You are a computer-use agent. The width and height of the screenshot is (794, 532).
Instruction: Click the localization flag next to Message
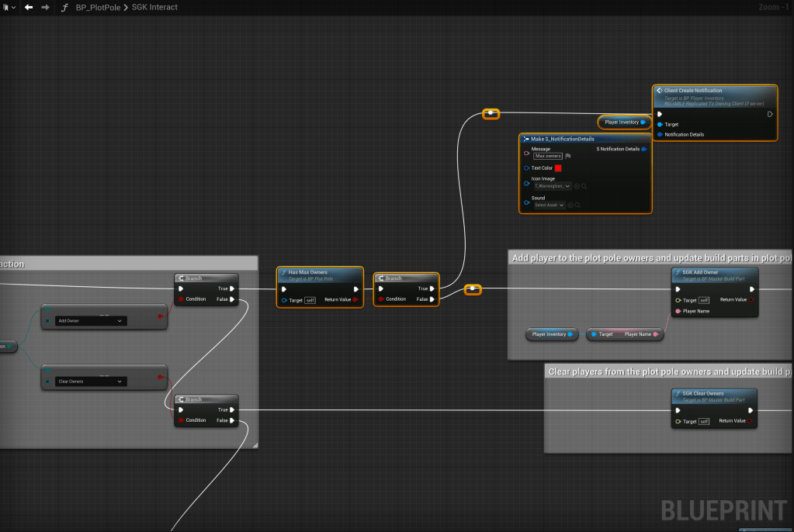[568, 156]
